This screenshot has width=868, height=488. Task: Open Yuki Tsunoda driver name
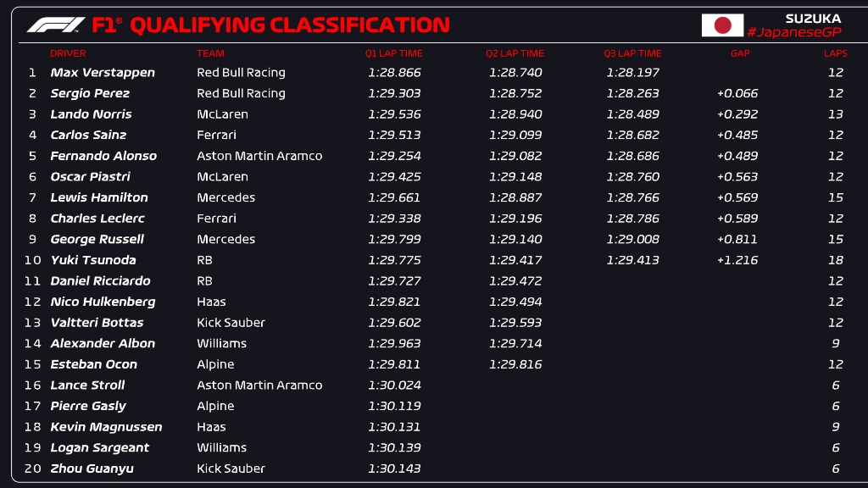tap(93, 260)
